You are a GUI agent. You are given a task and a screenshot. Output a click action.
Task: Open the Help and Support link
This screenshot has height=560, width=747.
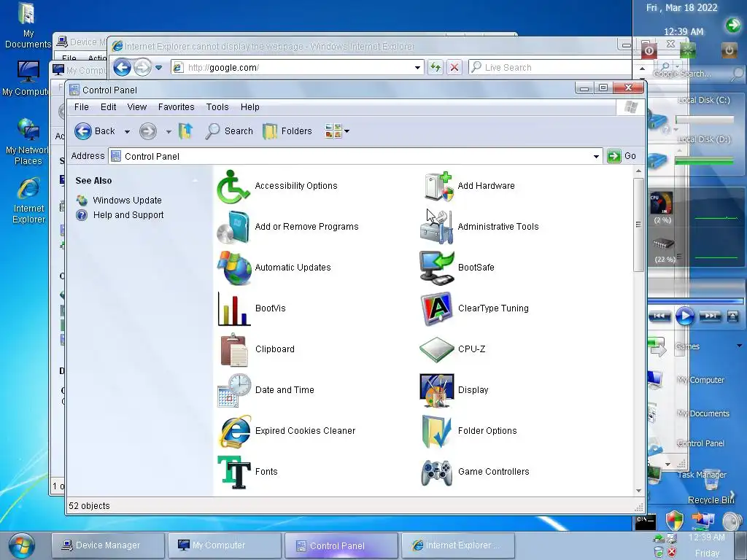[x=128, y=215]
